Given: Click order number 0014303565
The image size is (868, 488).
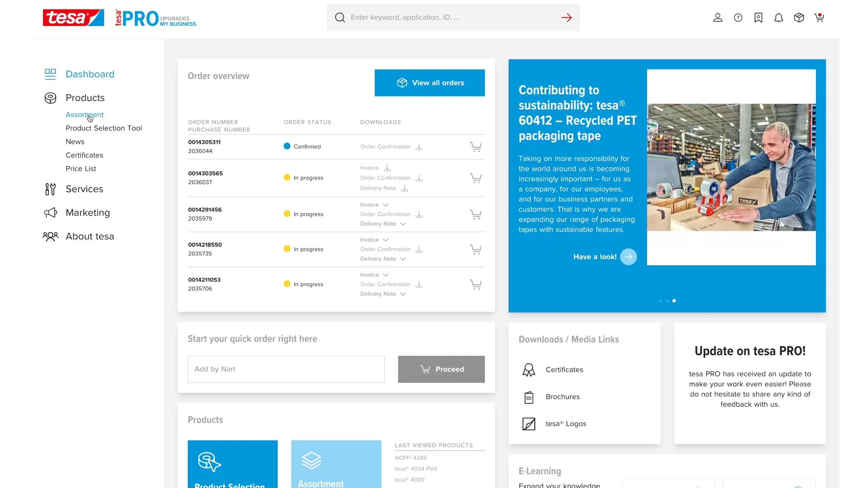Looking at the screenshot, I should [x=205, y=173].
